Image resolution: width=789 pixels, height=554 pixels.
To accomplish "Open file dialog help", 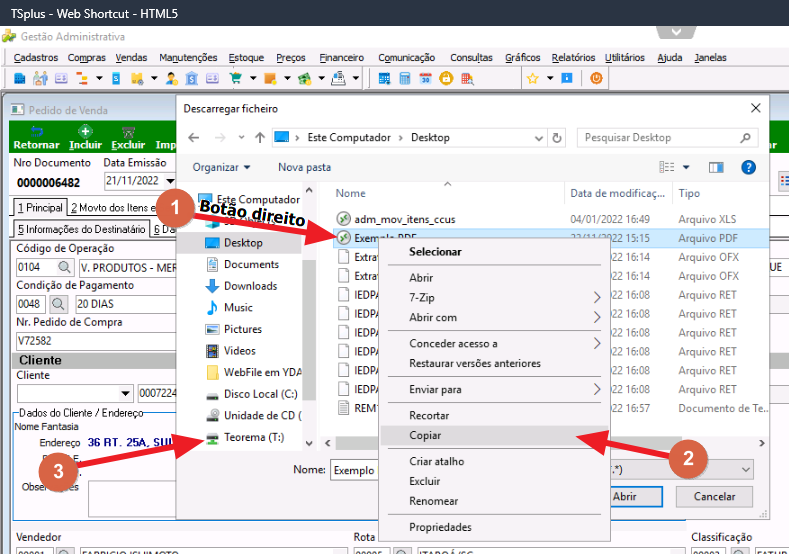I will point(748,167).
